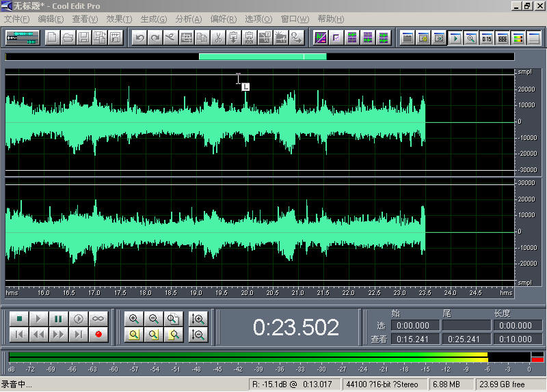Click the empty selection end field
The image size is (547, 392).
tap(466, 326)
